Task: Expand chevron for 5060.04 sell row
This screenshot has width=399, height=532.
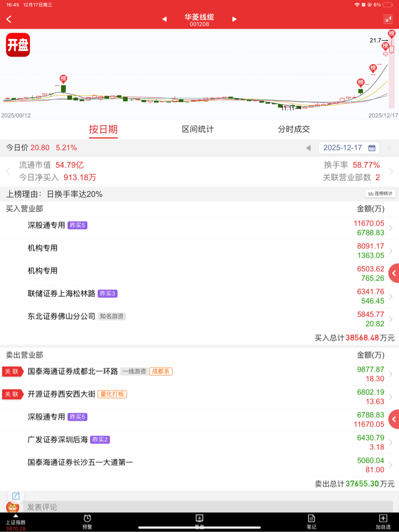Action: [391, 465]
